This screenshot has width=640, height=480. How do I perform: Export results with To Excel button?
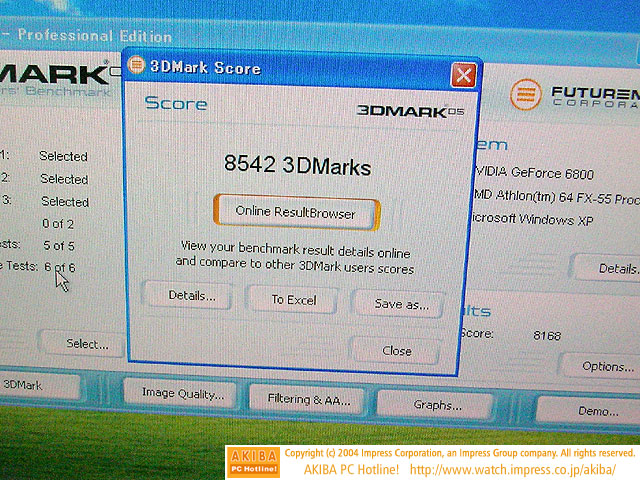coord(294,299)
